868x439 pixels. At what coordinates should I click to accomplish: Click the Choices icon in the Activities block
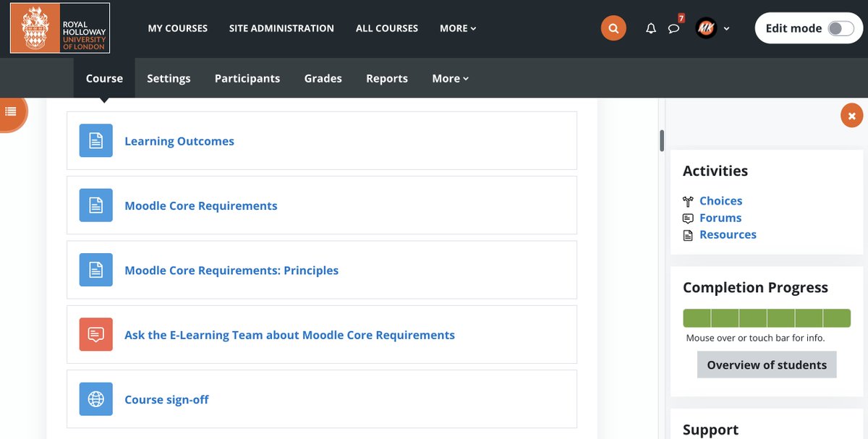click(688, 200)
